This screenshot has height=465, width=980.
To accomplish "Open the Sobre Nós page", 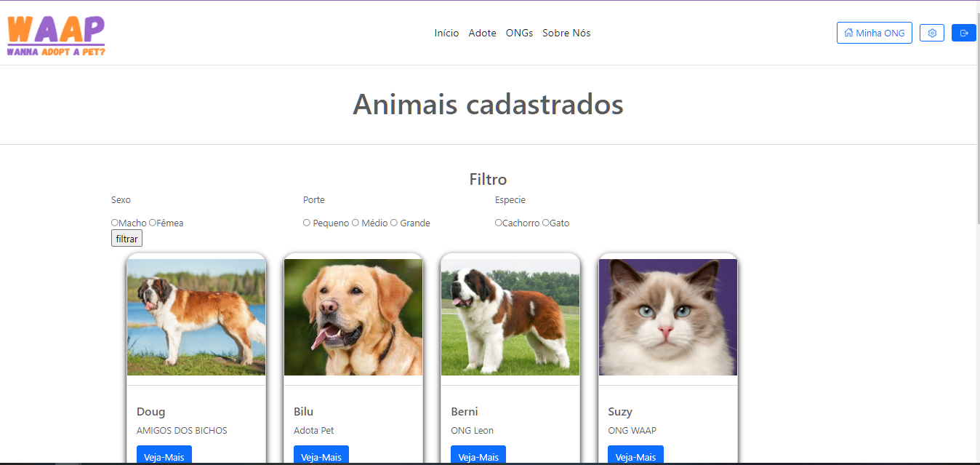I will pos(566,33).
